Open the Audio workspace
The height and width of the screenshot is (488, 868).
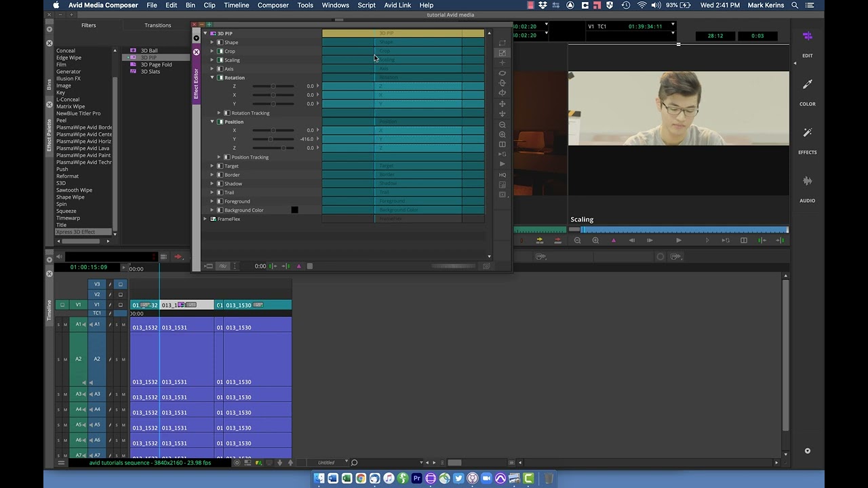807,188
